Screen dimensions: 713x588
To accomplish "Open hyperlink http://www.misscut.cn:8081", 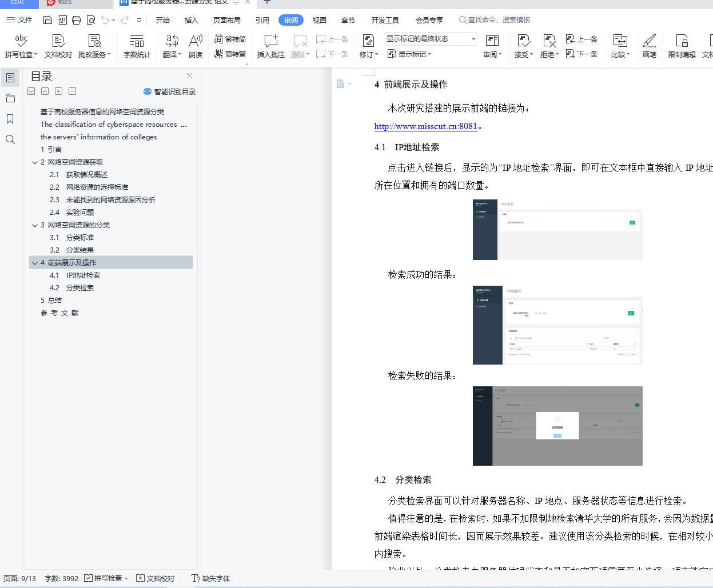I will (x=425, y=126).
